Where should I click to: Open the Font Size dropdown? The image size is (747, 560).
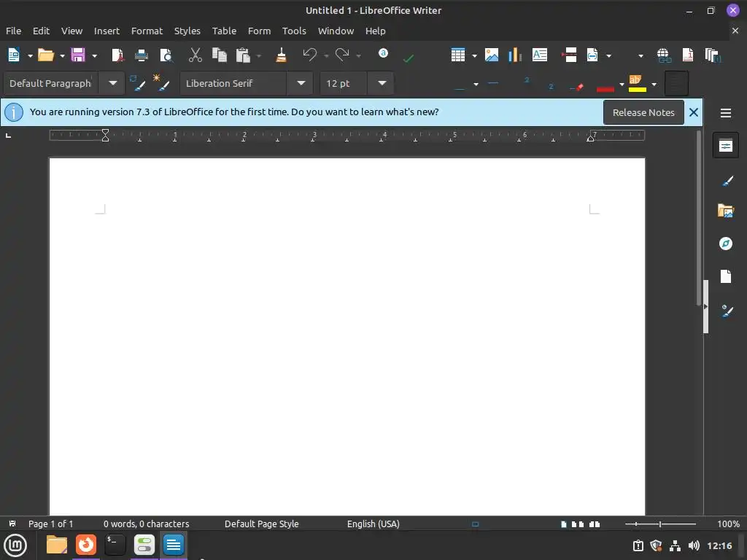382,83
